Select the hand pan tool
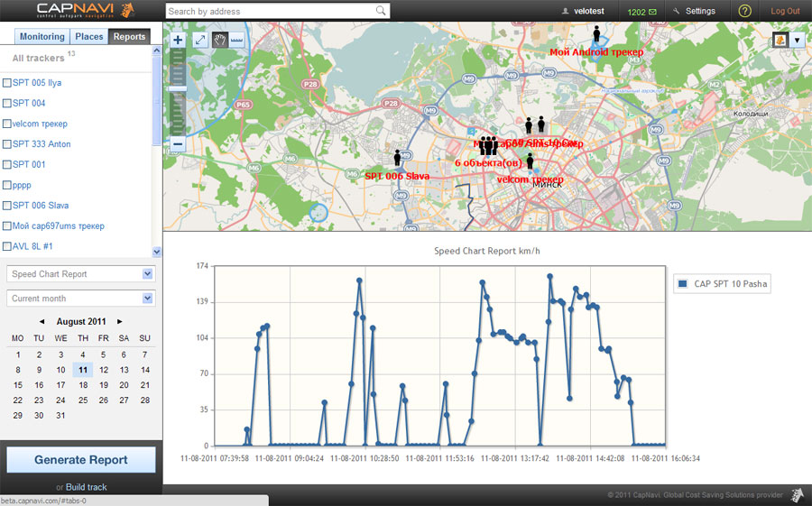This screenshot has width=812, height=506. click(x=219, y=40)
